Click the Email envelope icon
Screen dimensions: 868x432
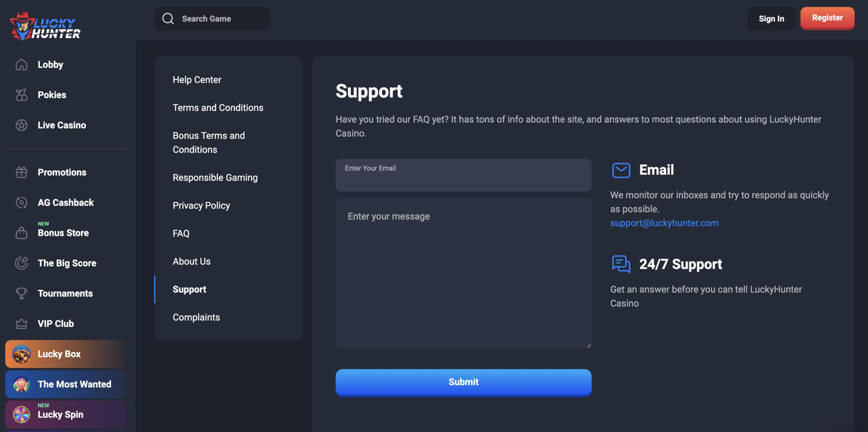[621, 170]
